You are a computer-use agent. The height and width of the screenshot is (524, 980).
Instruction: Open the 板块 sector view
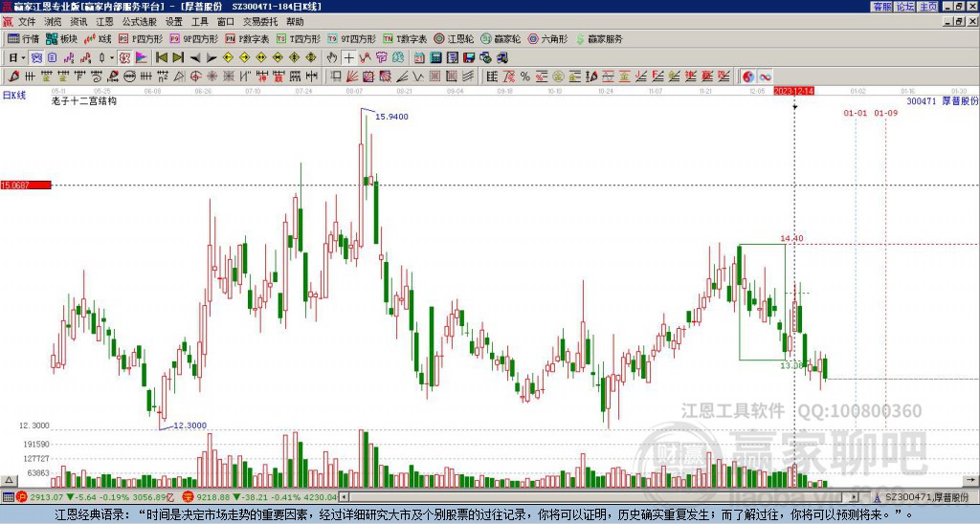pyautogui.click(x=61, y=38)
